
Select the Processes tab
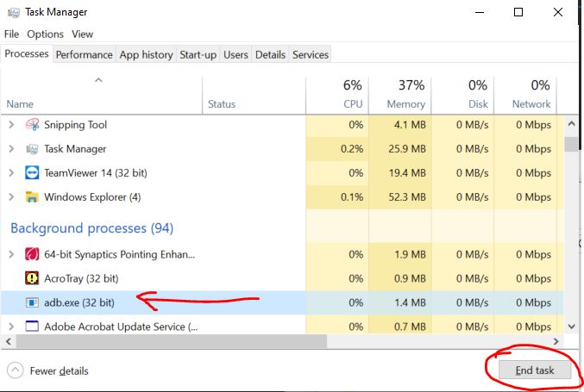tap(27, 53)
